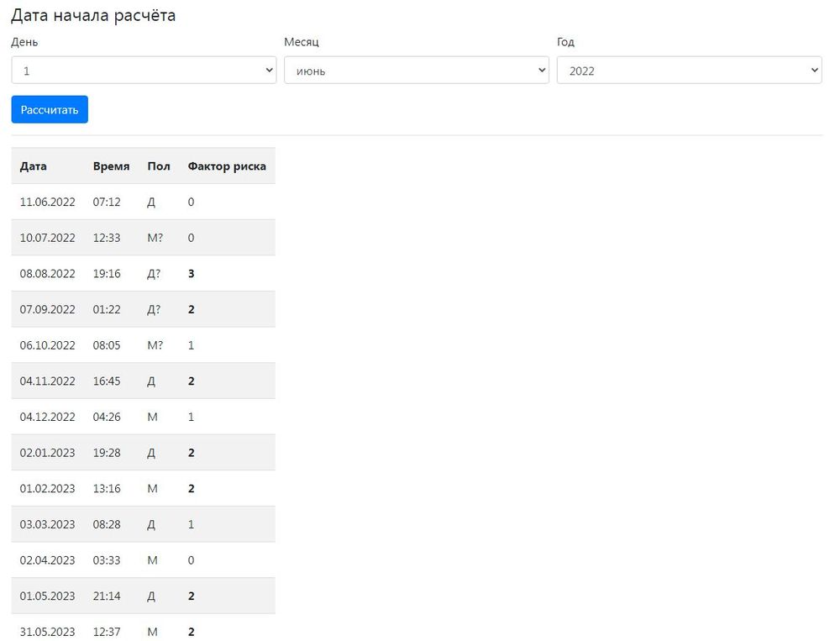Click the 04.12.2022 row date
Image resolution: width=840 pixels, height=641 pixels.
coord(48,417)
